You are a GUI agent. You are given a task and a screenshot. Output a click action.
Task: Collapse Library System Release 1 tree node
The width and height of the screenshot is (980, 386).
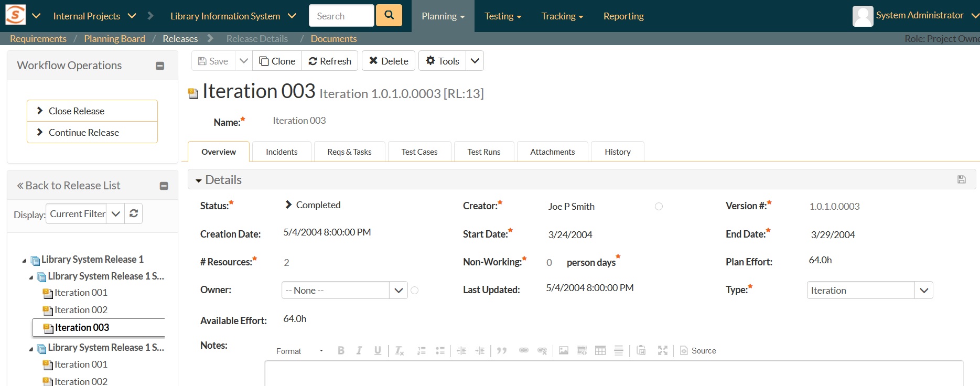pos(24,261)
